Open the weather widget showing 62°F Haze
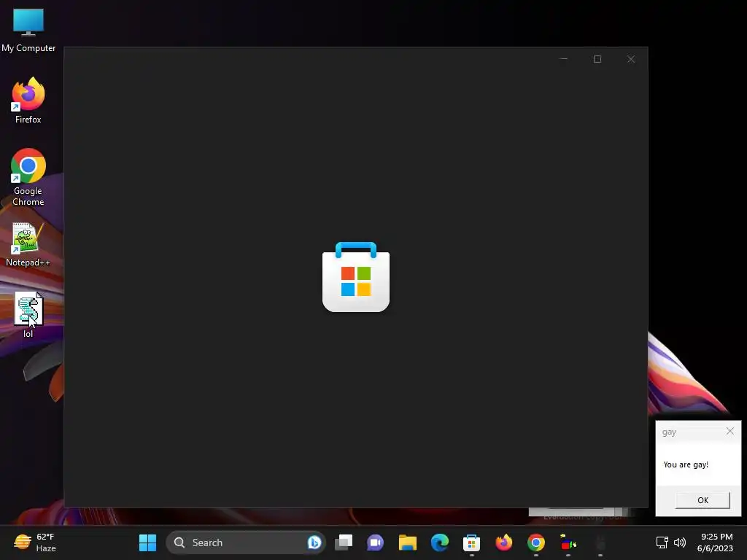747x560 pixels. pyautogui.click(x=35, y=542)
